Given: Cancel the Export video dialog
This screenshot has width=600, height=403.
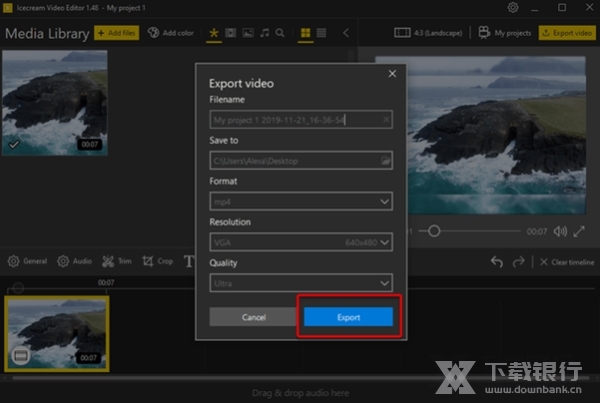Looking at the screenshot, I should pyautogui.click(x=253, y=317).
